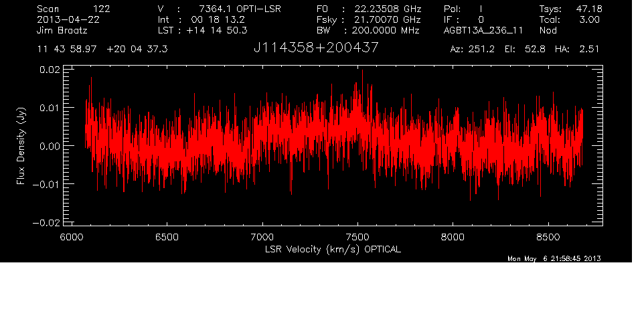Select the date 2013-04-22
The width and height of the screenshot is (644, 328).
pos(68,19)
